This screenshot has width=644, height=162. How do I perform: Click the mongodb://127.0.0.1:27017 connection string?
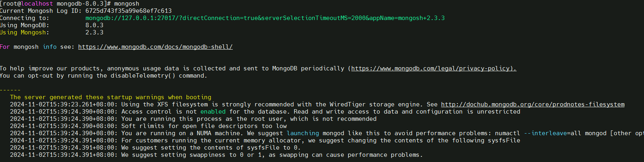[265, 18]
